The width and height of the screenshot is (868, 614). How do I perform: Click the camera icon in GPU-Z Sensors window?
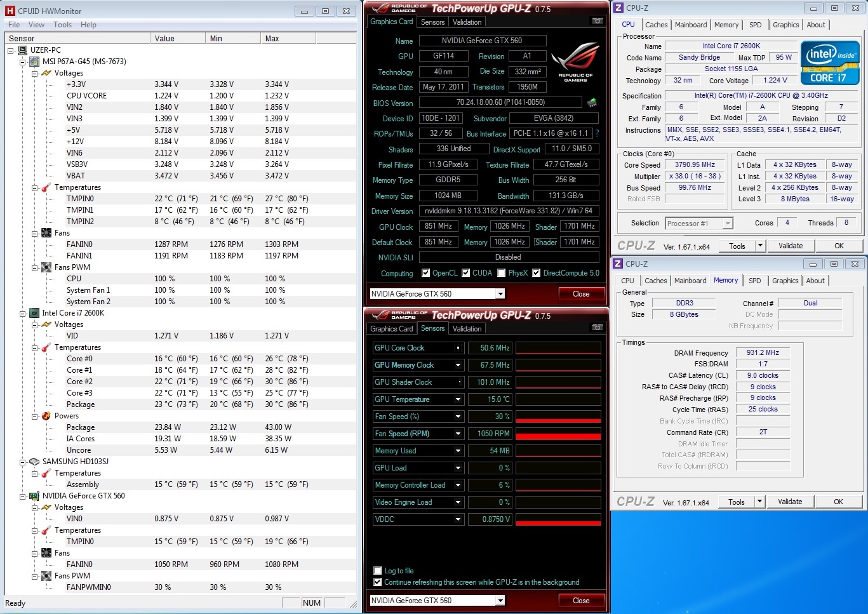point(597,328)
